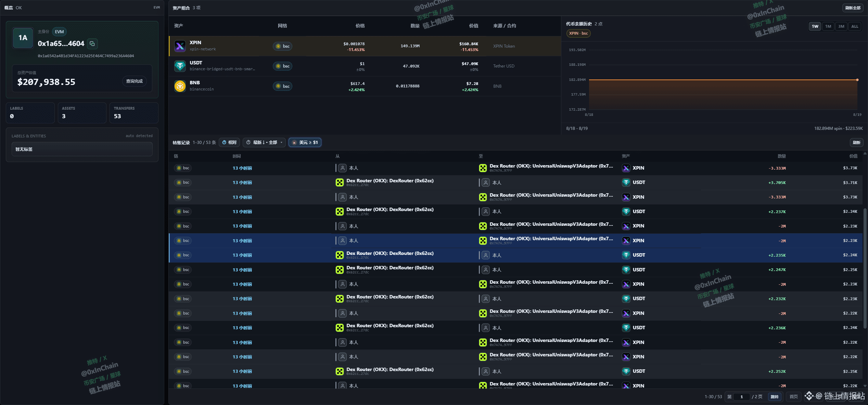Toggle the 相对 relative time mode
Screen dimensions: 868x405
pos(229,143)
